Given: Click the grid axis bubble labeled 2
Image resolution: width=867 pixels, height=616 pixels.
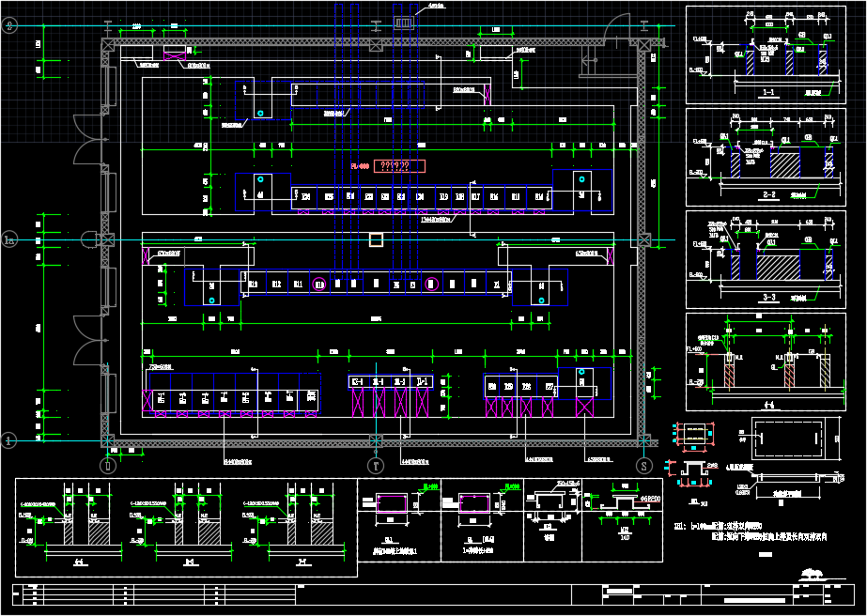Looking at the screenshot, I should click(x=10, y=26).
